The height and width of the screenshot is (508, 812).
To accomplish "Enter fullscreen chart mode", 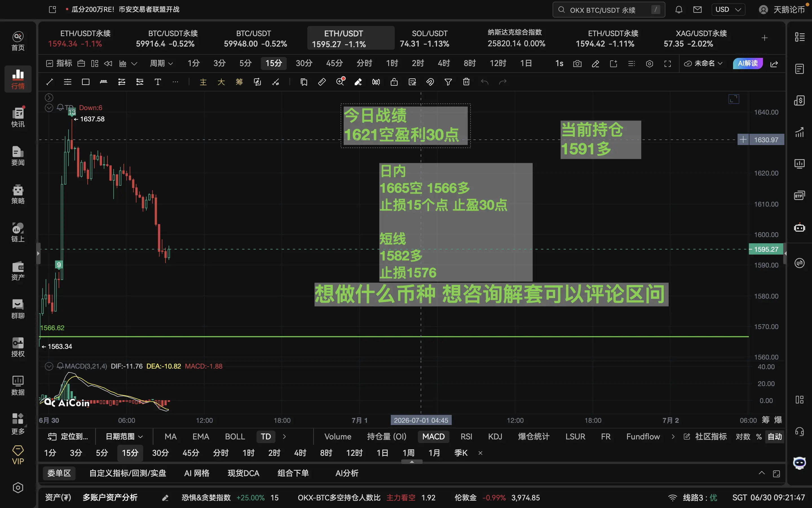I will [x=667, y=63].
